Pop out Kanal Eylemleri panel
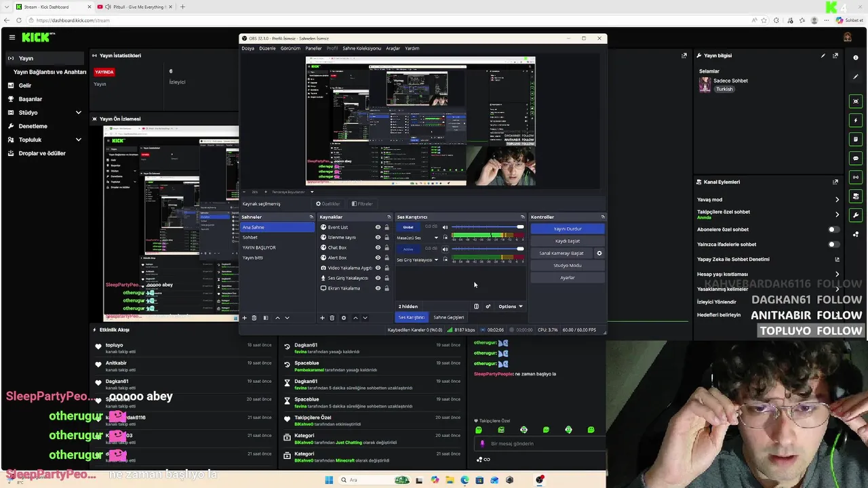The width and height of the screenshot is (868, 488). point(835,182)
